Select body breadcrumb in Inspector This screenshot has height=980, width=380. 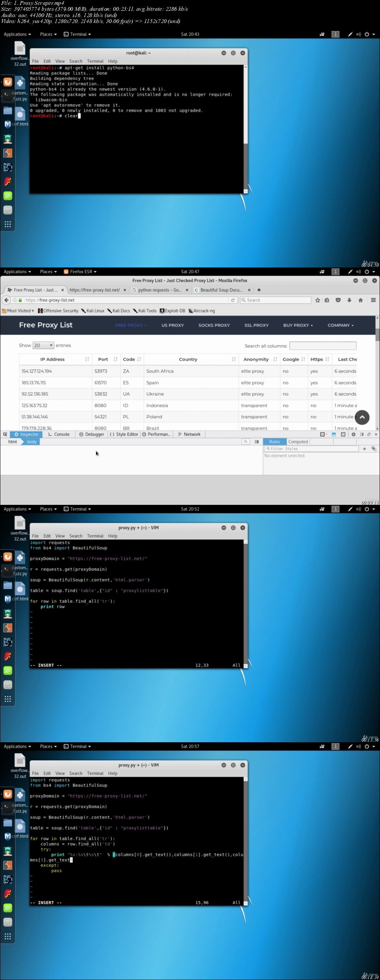pos(32,442)
